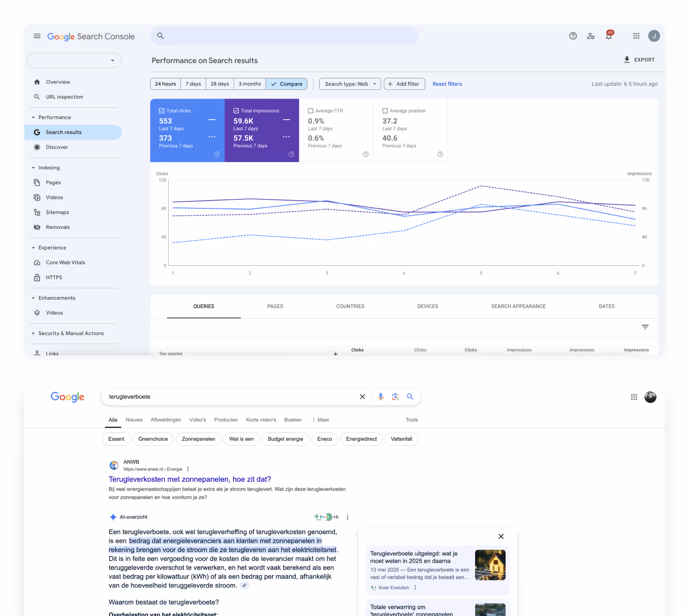Viewport: 689px width, 616px height.
Task: Open Overview home icon in sidebar
Action: pos(37,82)
